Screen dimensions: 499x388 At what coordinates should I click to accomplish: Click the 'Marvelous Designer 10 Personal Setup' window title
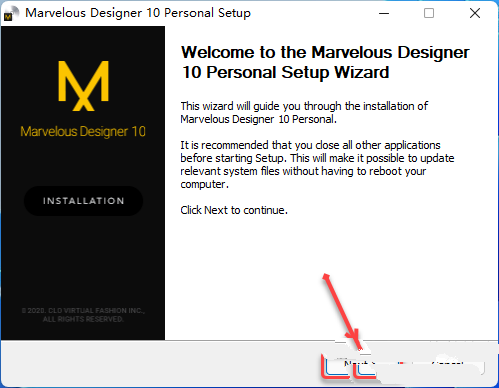[x=138, y=13]
